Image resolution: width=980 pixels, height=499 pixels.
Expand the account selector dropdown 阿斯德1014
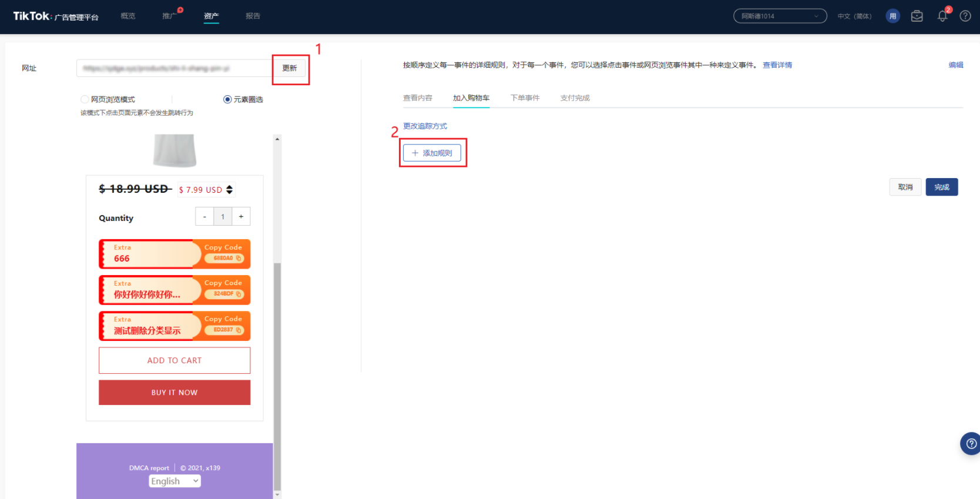pos(780,16)
